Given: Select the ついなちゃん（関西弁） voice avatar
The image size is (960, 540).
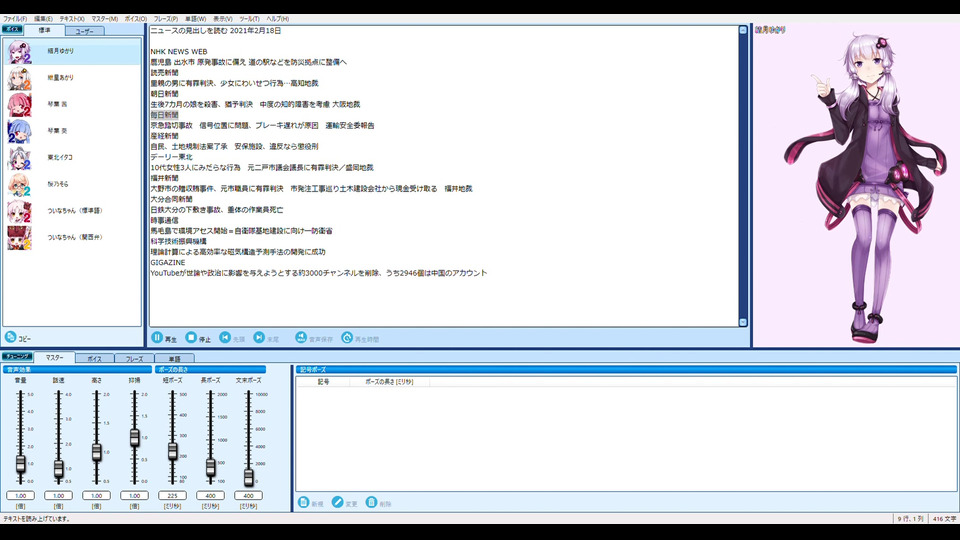Looking at the screenshot, I should (19, 238).
